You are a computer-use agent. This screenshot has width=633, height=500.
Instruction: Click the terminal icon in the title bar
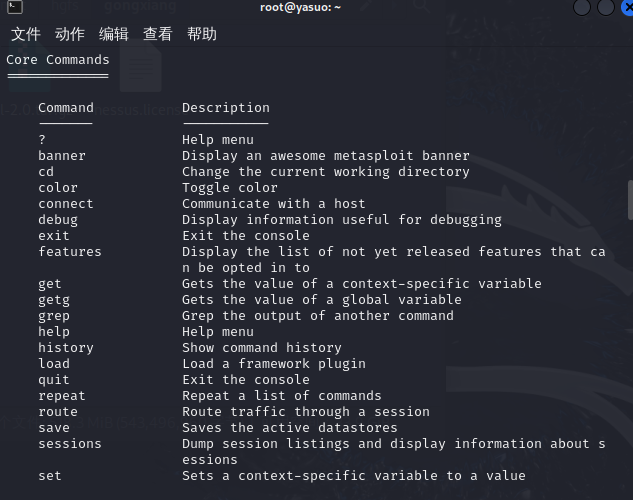(9, 8)
